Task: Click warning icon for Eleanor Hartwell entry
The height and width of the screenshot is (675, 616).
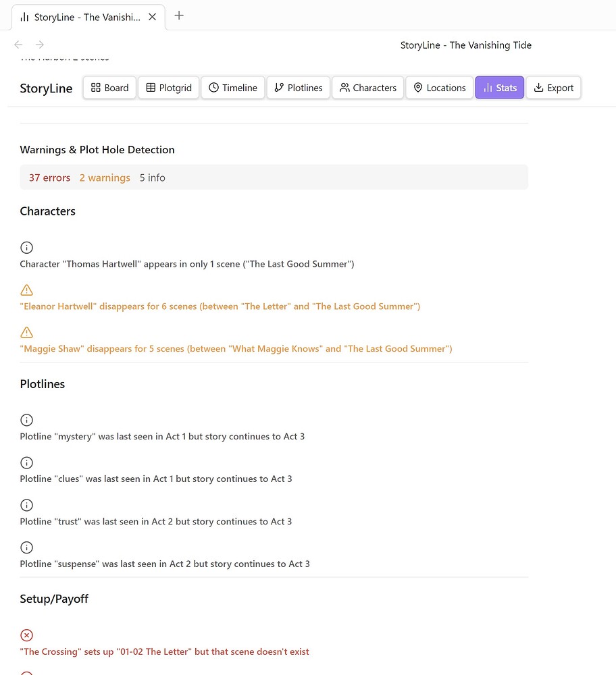Action: point(27,290)
